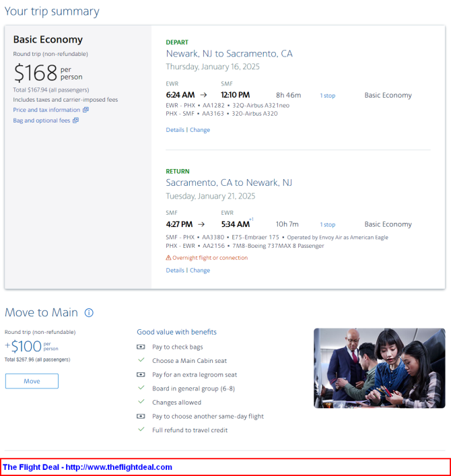Click the overnight flight warning triangle icon

[x=168, y=258]
